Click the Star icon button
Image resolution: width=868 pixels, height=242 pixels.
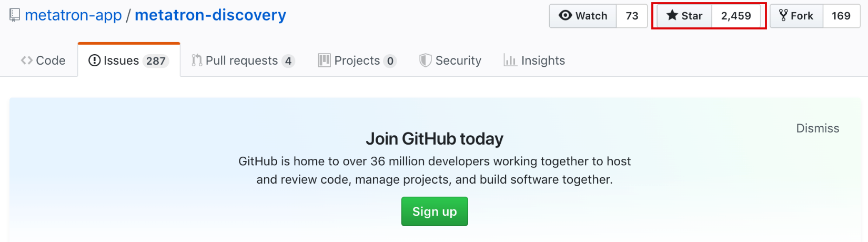pyautogui.click(x=684, y=16)
